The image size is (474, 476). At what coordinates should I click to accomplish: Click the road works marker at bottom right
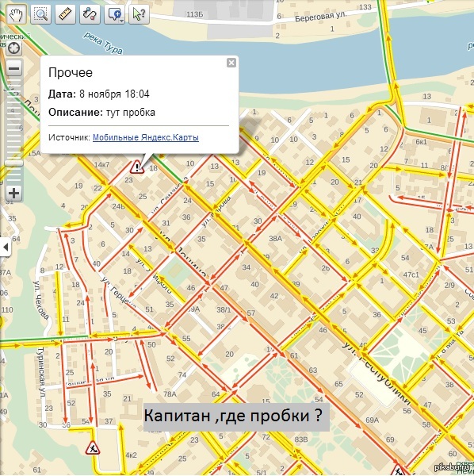point(399,470)
